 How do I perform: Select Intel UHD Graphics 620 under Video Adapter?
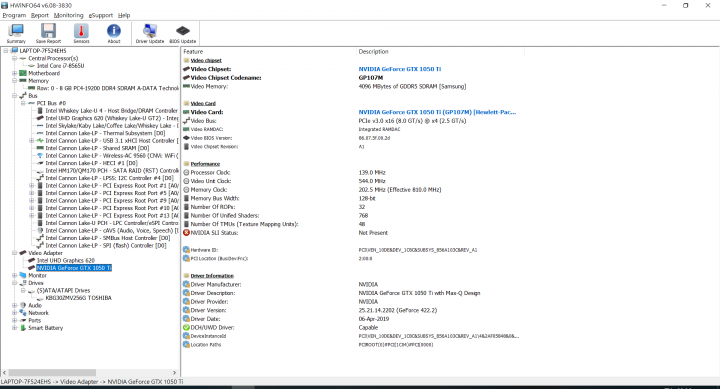click(x=66, y=260)
